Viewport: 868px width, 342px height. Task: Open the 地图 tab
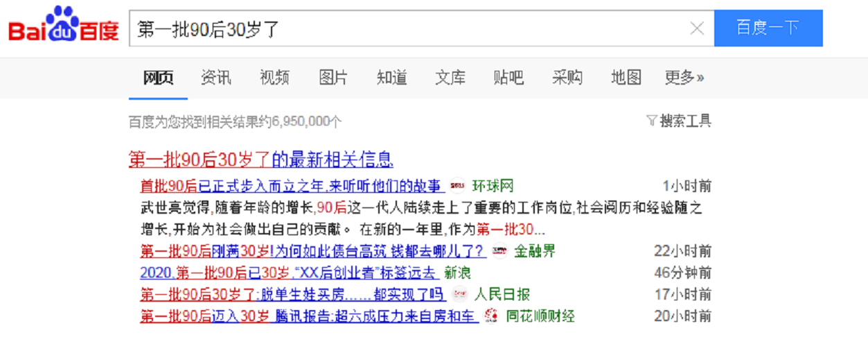[x=626, y=78]
